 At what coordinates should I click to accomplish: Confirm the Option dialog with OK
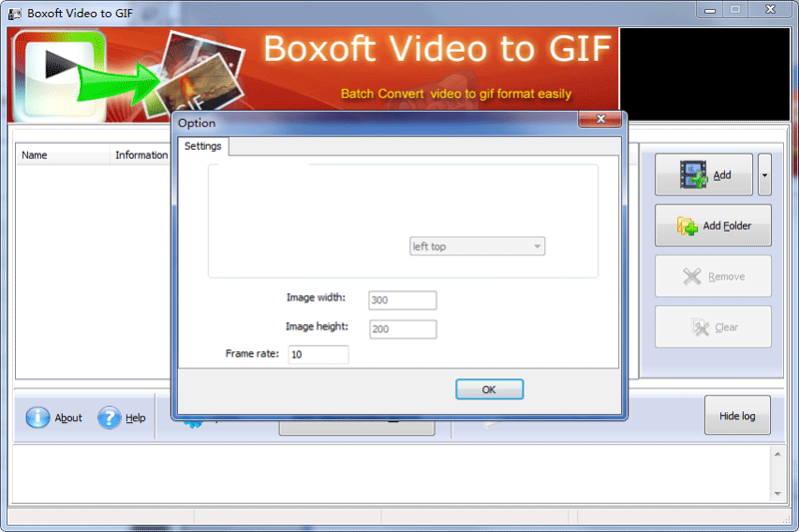coord(489,389)
